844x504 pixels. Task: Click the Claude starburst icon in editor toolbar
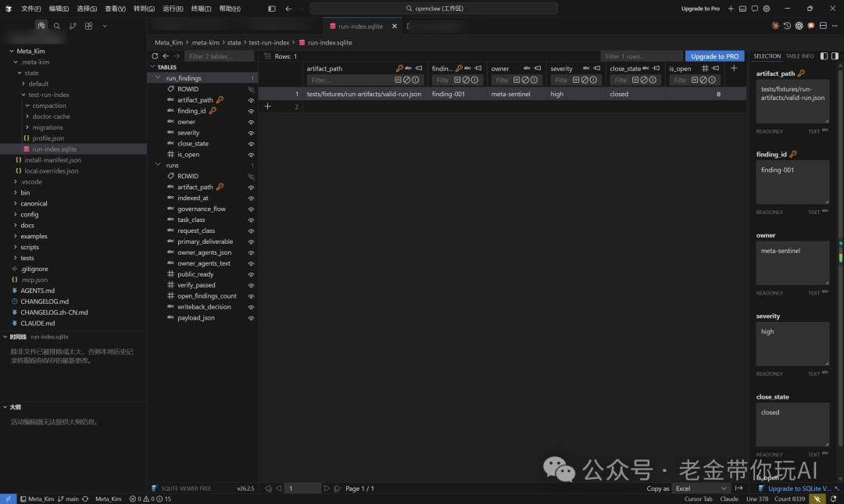coord(775,26)
